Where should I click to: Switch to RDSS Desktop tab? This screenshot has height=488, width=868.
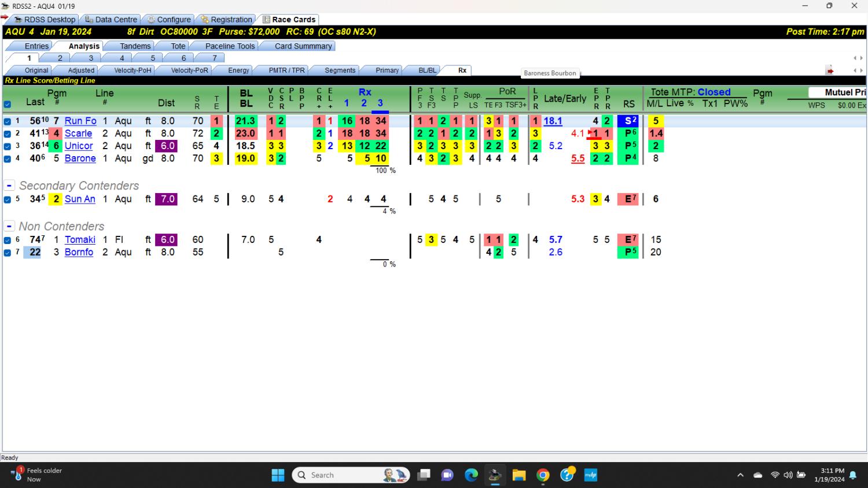pos(45,20)
